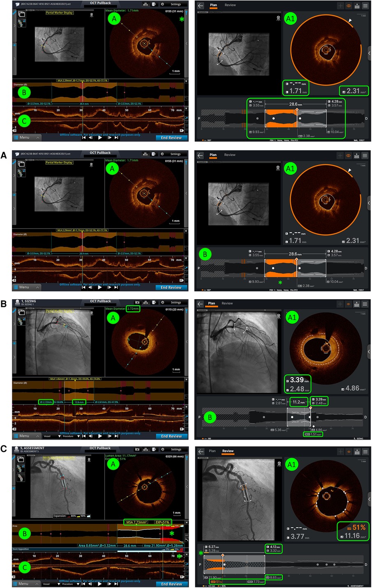The height and width of the screenshot is (588, 372).
Task: Click the plus icon in the ASSESSMENT Review window
Action: [340, 452]
